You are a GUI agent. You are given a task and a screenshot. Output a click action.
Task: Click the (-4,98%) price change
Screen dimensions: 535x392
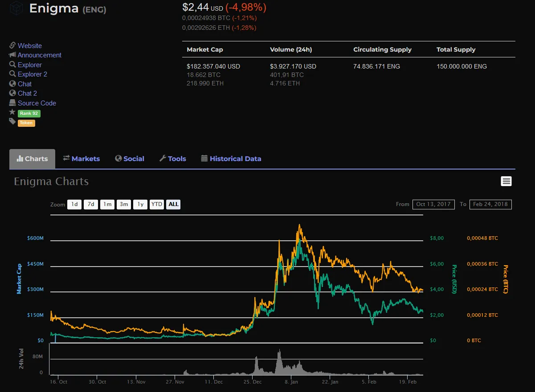coord(246,8)
